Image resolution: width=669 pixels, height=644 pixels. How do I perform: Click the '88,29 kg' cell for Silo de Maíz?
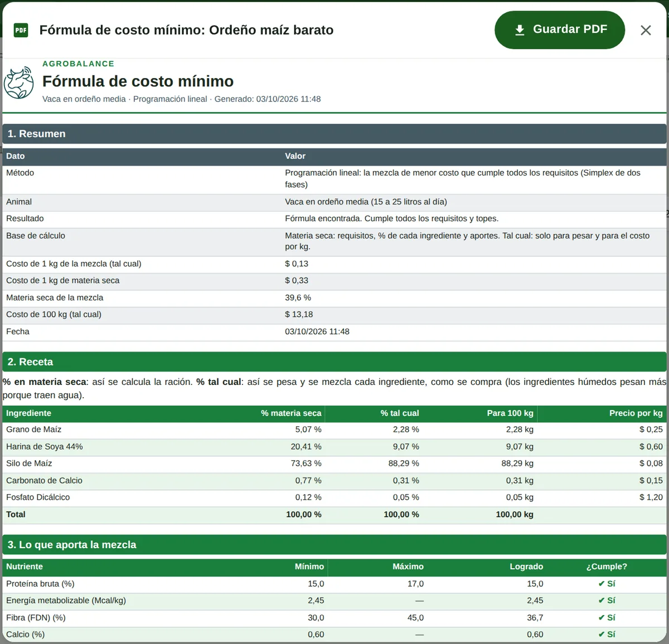coord(517,463)
